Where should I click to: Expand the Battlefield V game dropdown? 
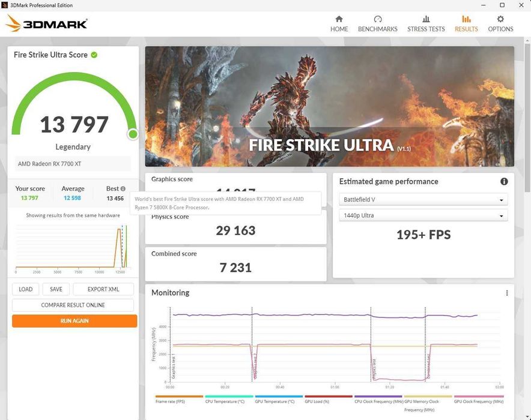click(x=423, y=200)
